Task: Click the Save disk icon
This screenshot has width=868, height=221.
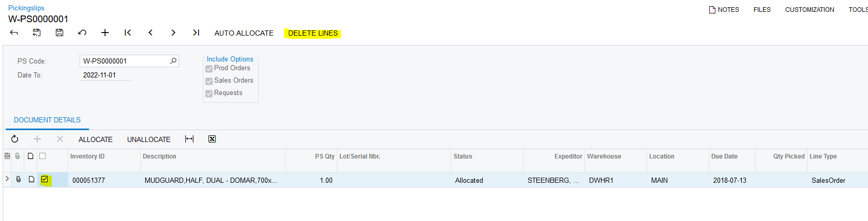Action: click(x=59, y=33)
